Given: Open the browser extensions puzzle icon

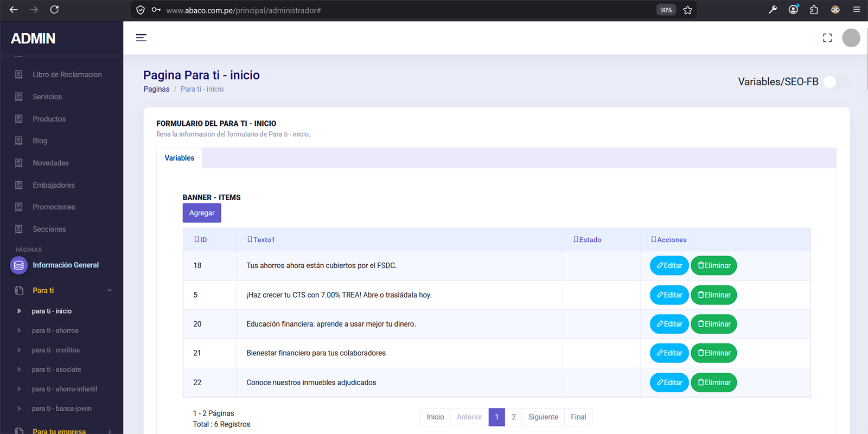Looking at the screenshot, I should pyautogui.click(x=814, y=10).
